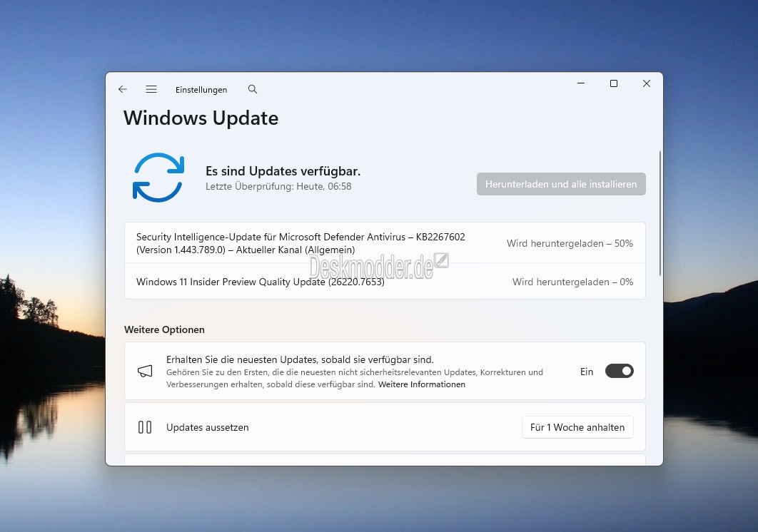Viewport: 758px width, 532px height.
Task: Select Windows 11 Insider Preview Quality Update
Action: [261, 282]
